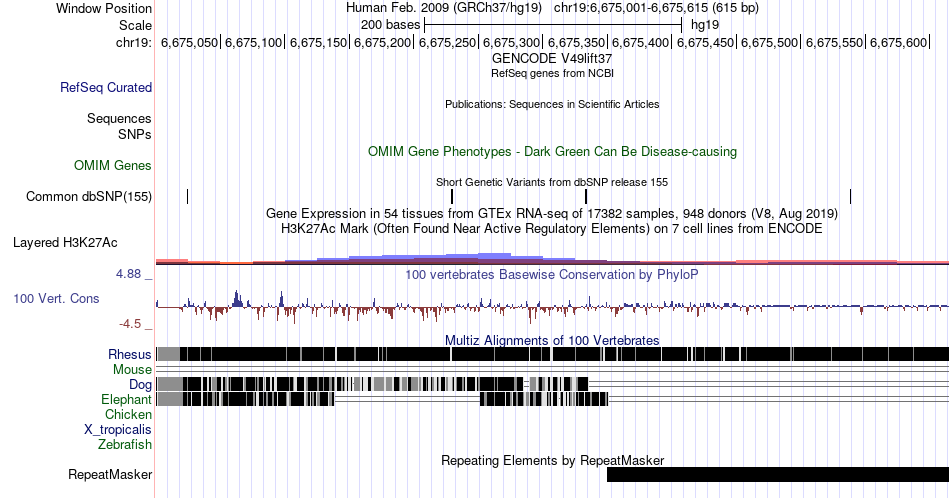Viewport: 950px width, 498px height.
Task: Click the 6,675,400 ruler position
Action: click(x=642, y=42)
